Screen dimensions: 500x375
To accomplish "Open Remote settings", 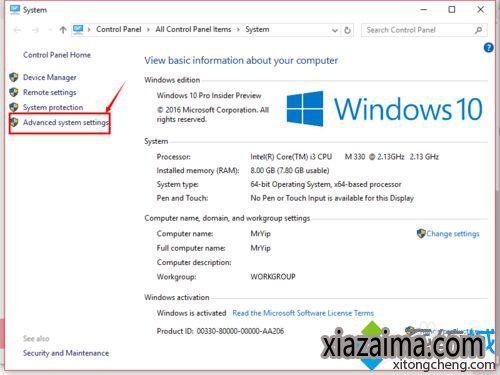I will click(x=50, y=92).
